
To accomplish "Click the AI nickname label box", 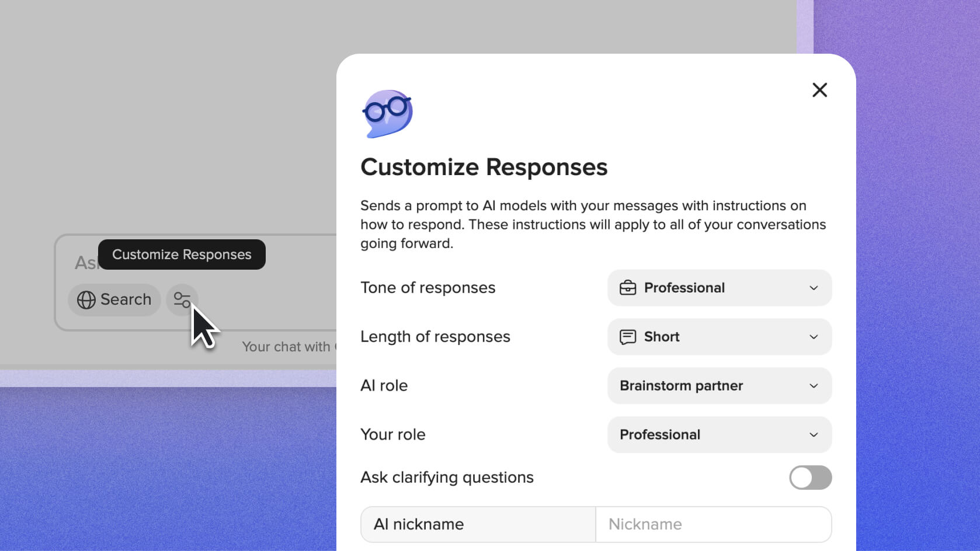I will pos(478,524).
